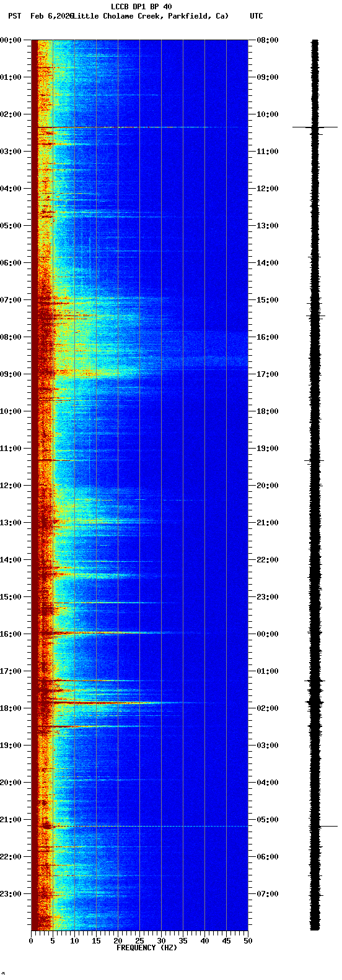Screen dimensions: 342x980
Task: Click the PST axis label "10:00"
Action: click(10, 411)
